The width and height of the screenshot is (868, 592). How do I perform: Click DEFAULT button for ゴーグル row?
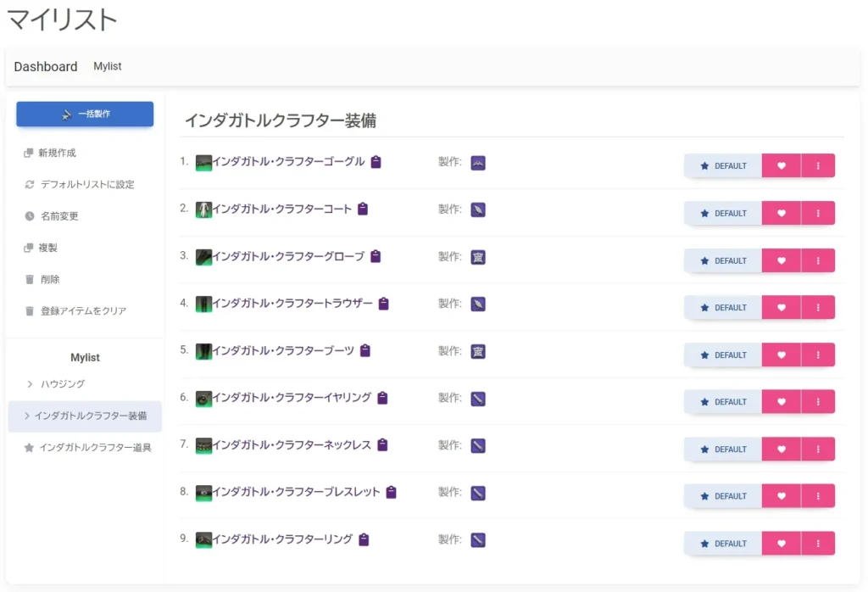(x=723, y=165)
